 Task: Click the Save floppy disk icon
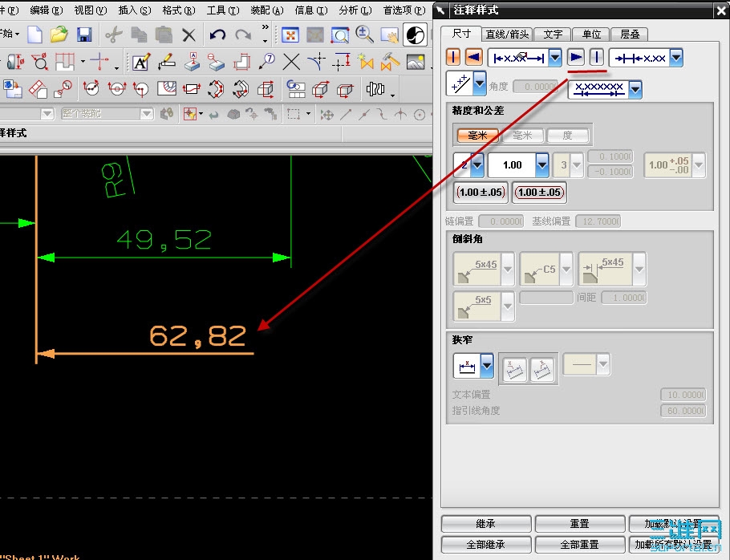click(84, 34)
